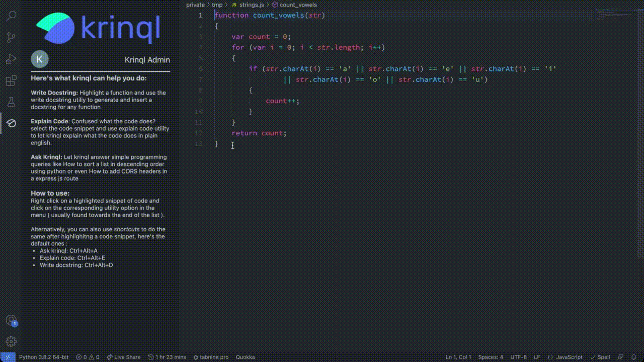644x362 pixels.
Task: Open the Source Control view
Action: [x=11, y=37]
